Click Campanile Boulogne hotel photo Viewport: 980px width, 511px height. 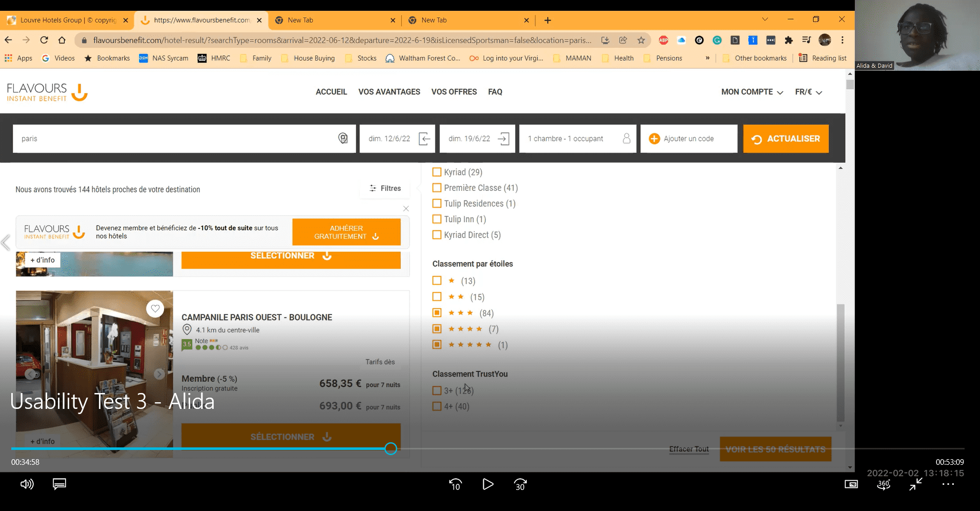(x=94, y=374)
